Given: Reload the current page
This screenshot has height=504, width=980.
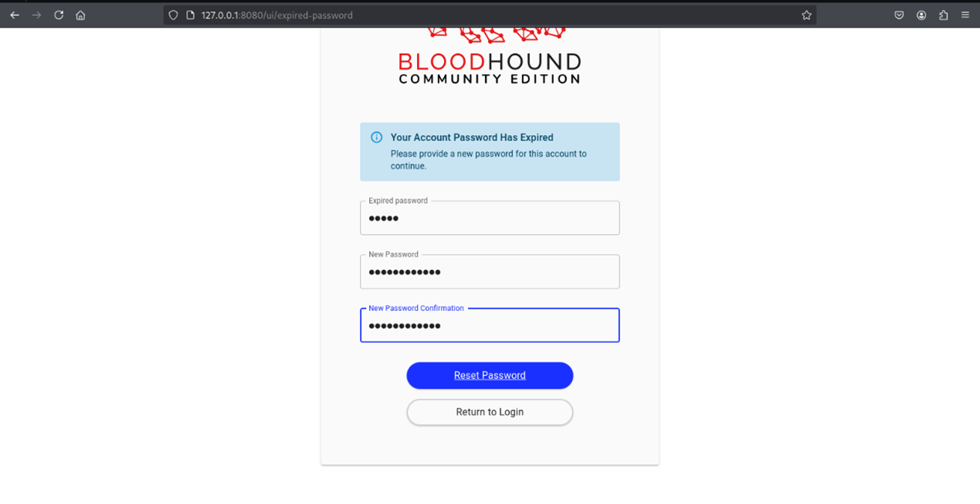Looking at the screenshot, I should coord(59,15).
